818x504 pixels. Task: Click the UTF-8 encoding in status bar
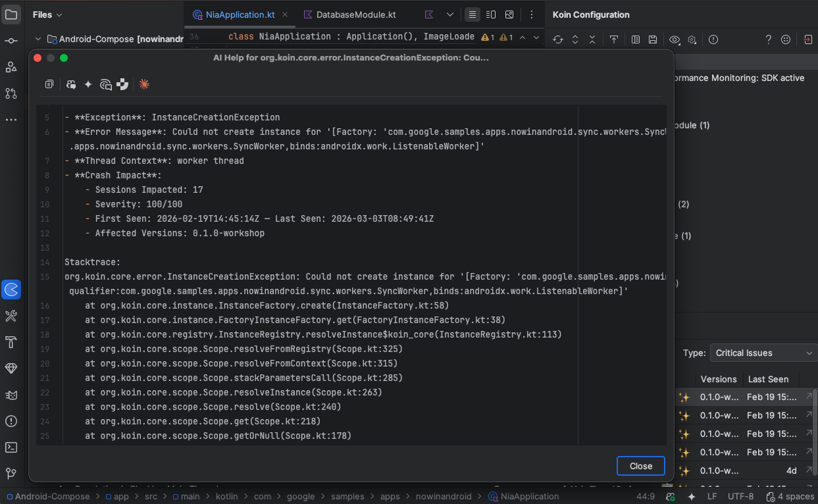740,496
